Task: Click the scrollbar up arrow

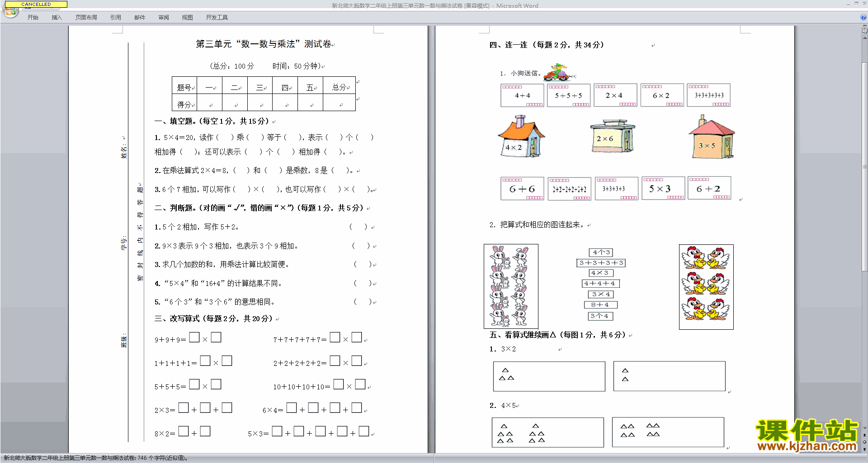Action: point(864,37)
